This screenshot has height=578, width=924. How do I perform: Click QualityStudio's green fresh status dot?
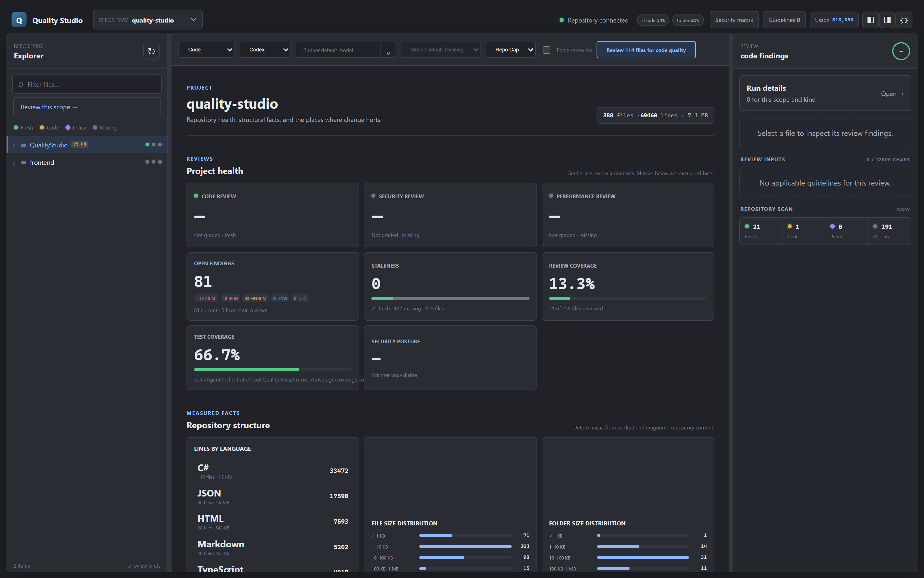[x=147, y=144]
